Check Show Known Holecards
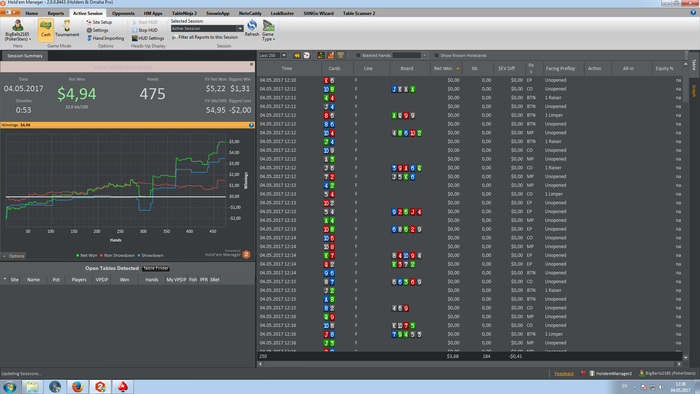The height and width of the screenshot is (394, 700). [x=437, y=55]
